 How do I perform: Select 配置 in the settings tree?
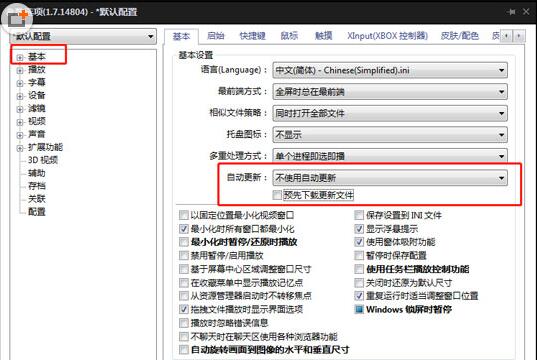point(37,212)
